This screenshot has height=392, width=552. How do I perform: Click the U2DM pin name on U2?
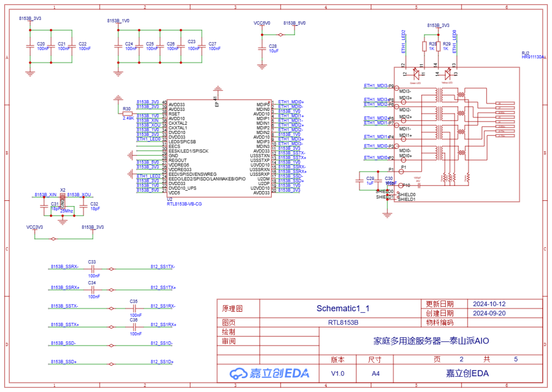264,179
